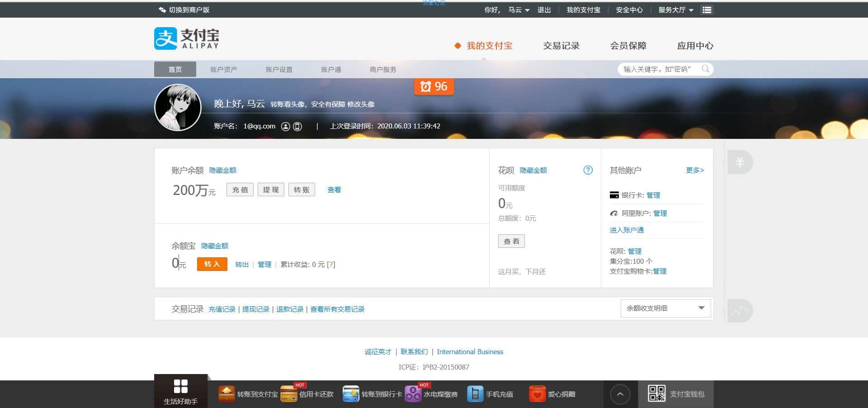Screen dimensions: 868x408
Task: Click the 更多> link
Action: [695, 170]
